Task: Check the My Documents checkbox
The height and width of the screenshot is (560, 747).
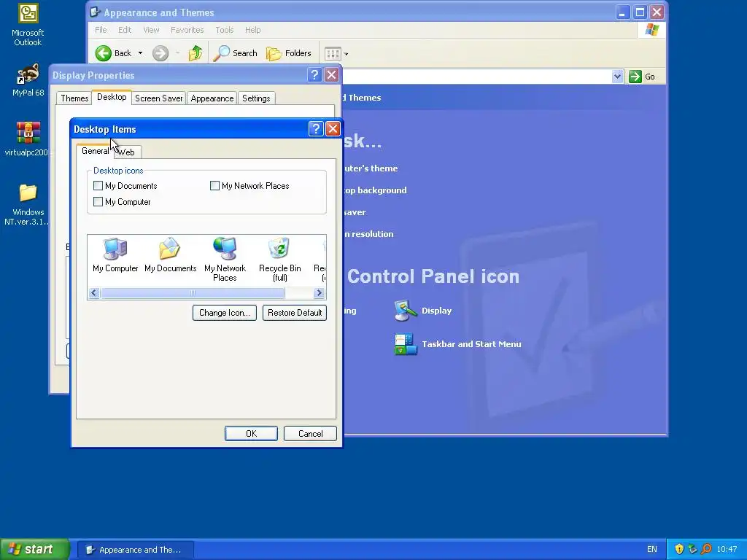Action: pyautogui.click(x=98, y=186)
